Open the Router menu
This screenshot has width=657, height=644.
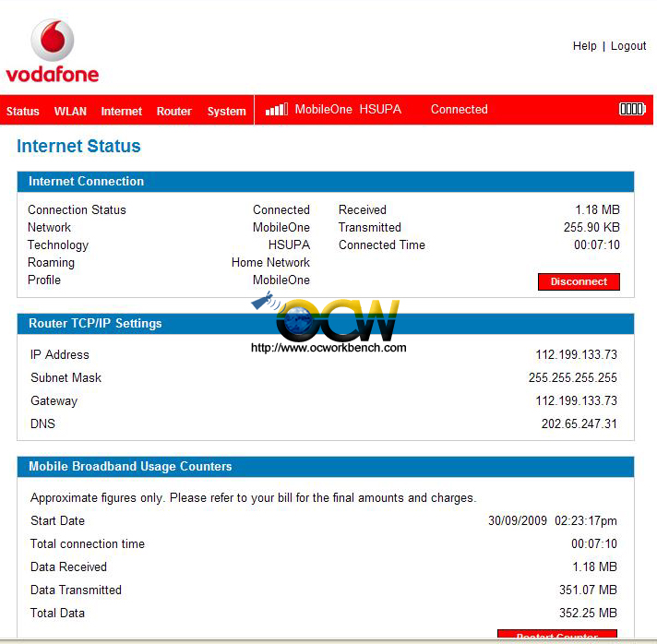[173, 111]
